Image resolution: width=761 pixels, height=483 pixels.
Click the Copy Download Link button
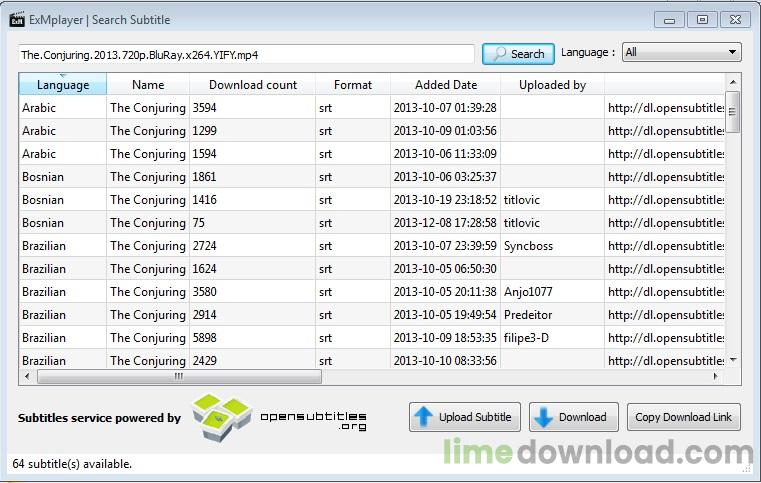[683, 417]
